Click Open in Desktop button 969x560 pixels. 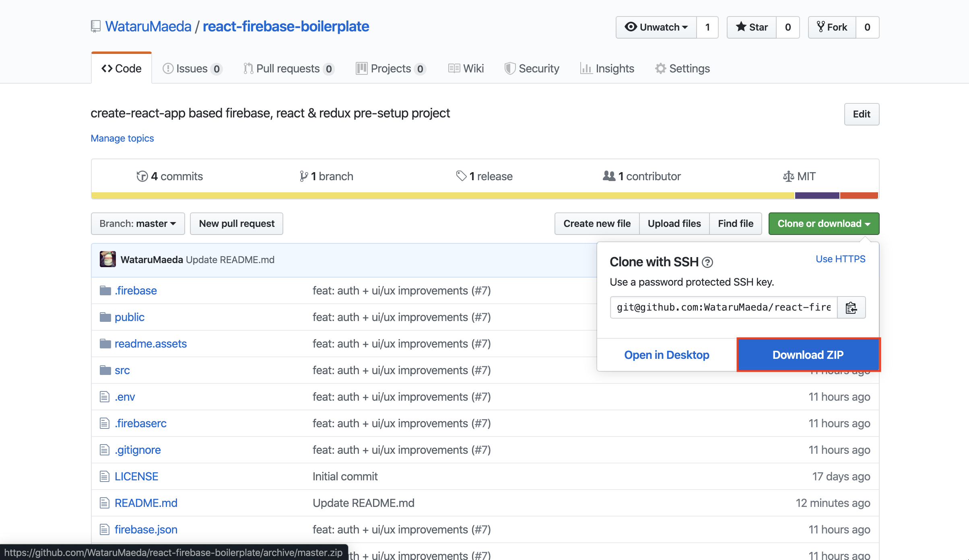[x=667, y=355]
